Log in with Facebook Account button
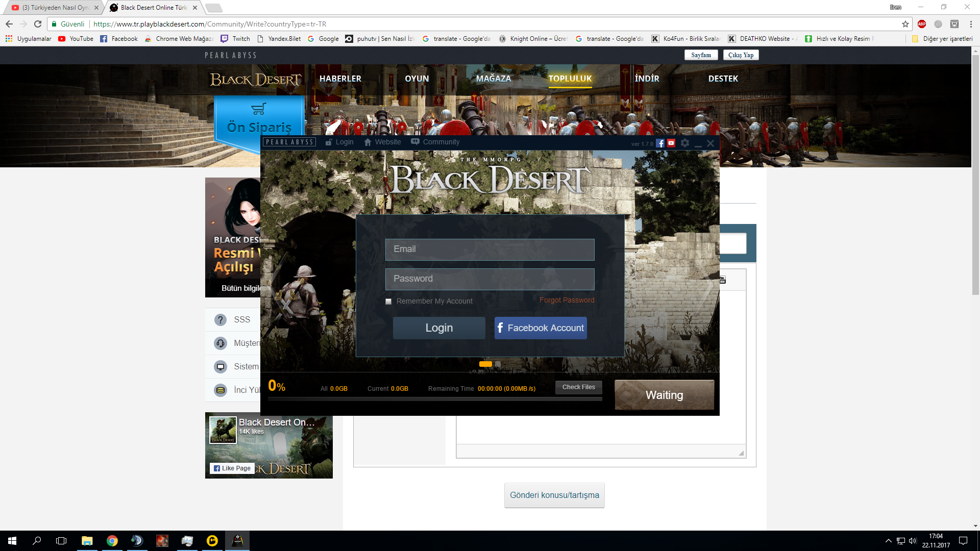980x551 pixels. pos(541,328)
